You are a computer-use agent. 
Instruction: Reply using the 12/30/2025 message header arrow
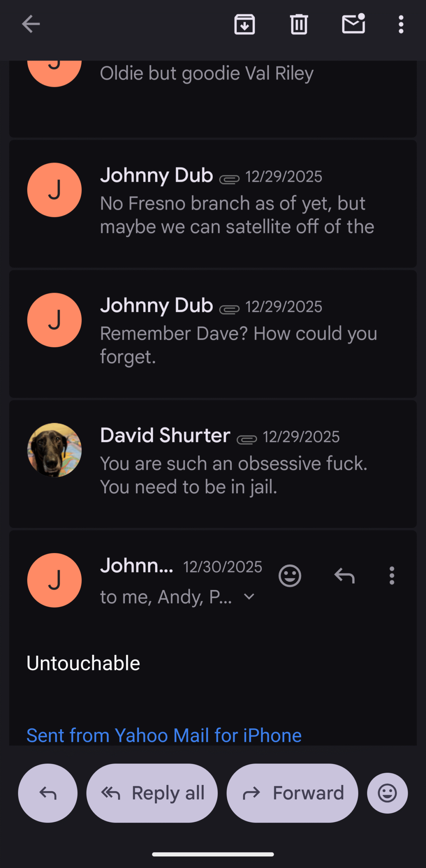click(344, 575)
